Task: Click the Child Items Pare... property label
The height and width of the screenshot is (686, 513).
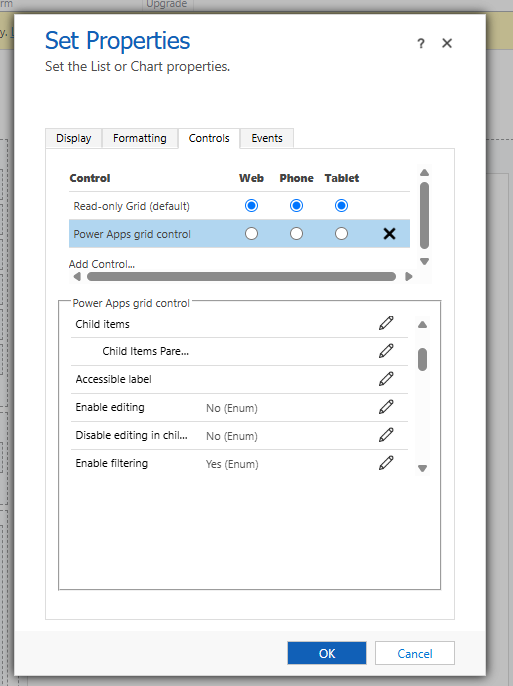Action: [x=146, y=351]
